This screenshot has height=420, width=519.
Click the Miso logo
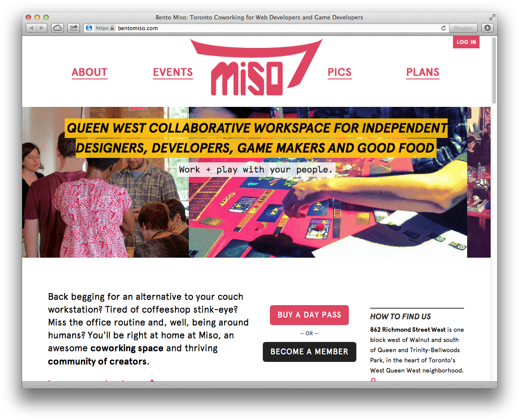tap(257, 67)
